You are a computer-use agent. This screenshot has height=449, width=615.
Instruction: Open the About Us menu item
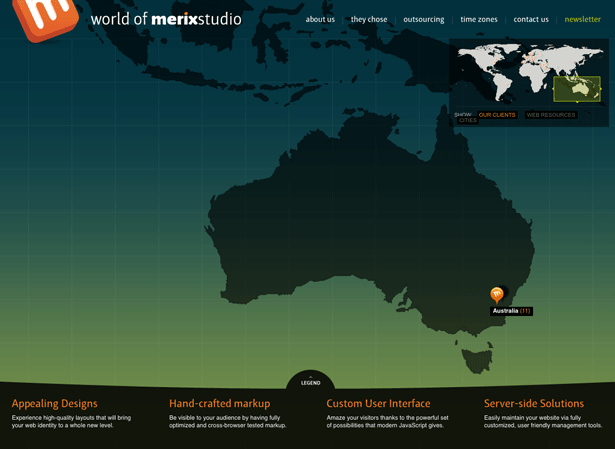coord(320,19)
